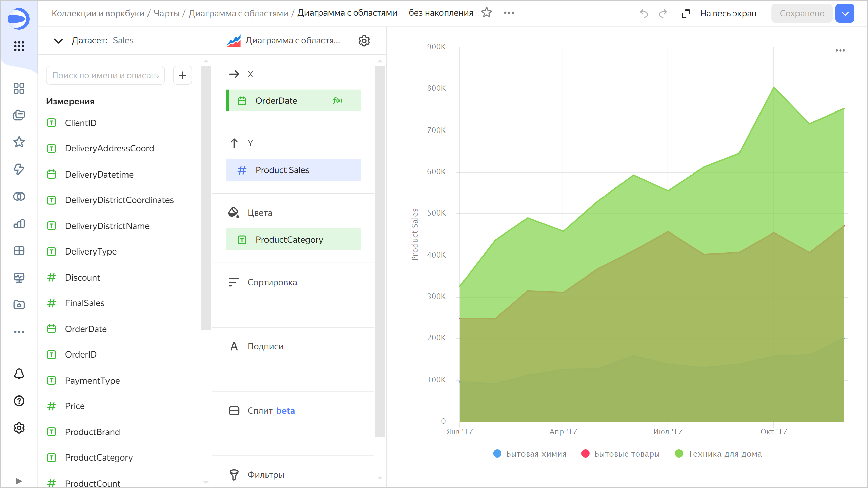Add chart to favorites with star icon
This screenshot has height=488, width=868.
coord(487,13)
